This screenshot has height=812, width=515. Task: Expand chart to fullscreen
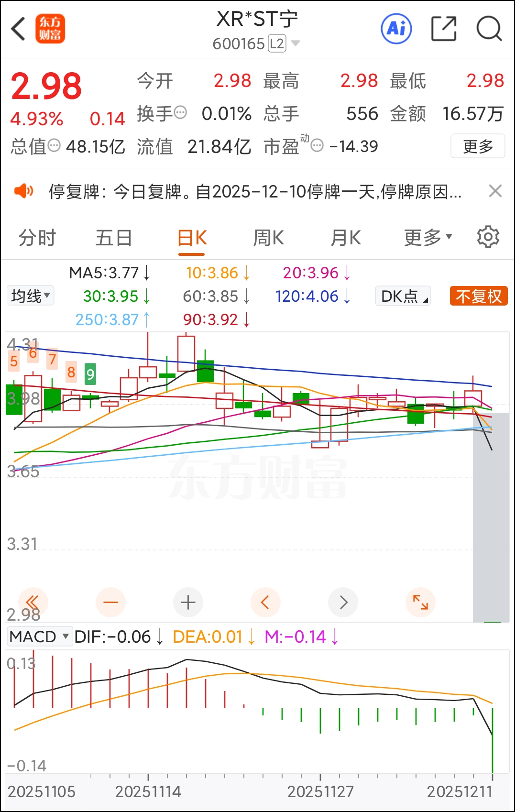coord(421,602)
